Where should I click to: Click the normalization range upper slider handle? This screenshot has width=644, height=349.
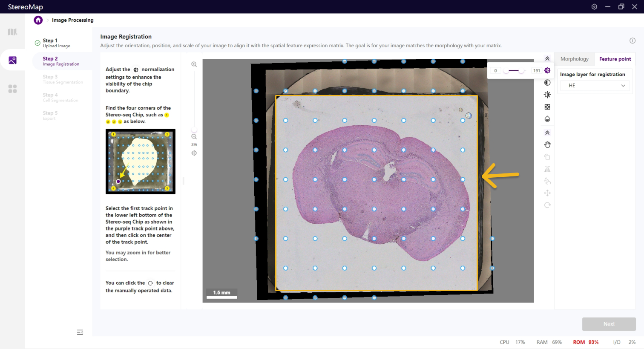pyautogui.click(x=521, y=71)
